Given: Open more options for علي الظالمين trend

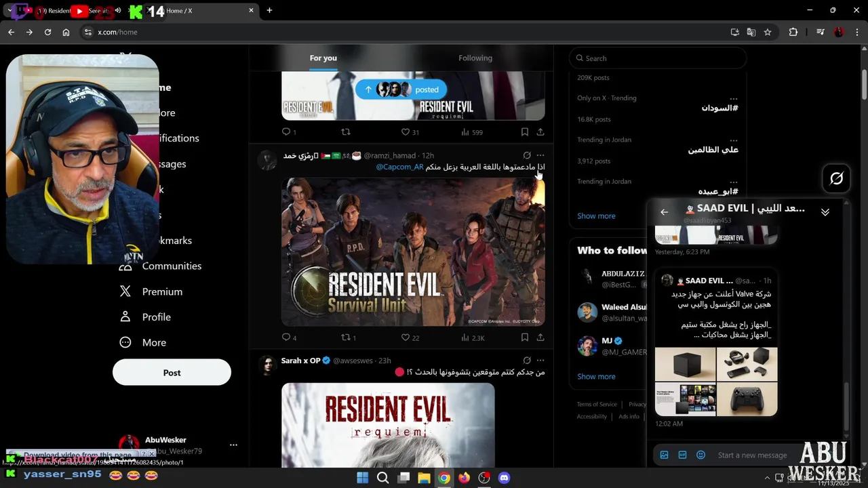Looking at the screenshot, I should pos(734,140).
